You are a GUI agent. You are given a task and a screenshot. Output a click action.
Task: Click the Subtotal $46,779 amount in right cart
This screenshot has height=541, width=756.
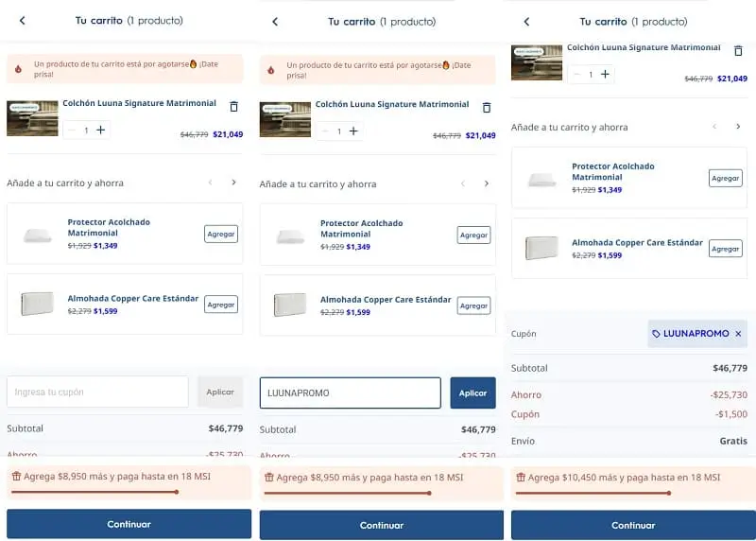pyautogui.click(x=730, y=368)
